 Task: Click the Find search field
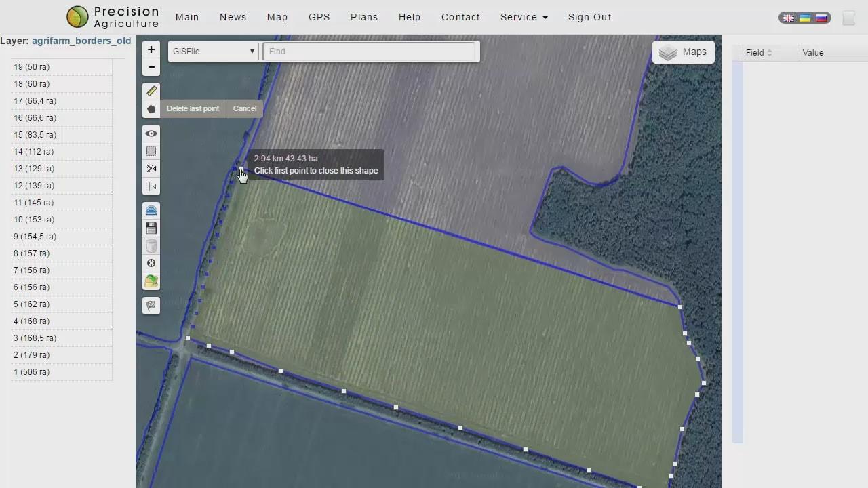click(x=370, y=52)
